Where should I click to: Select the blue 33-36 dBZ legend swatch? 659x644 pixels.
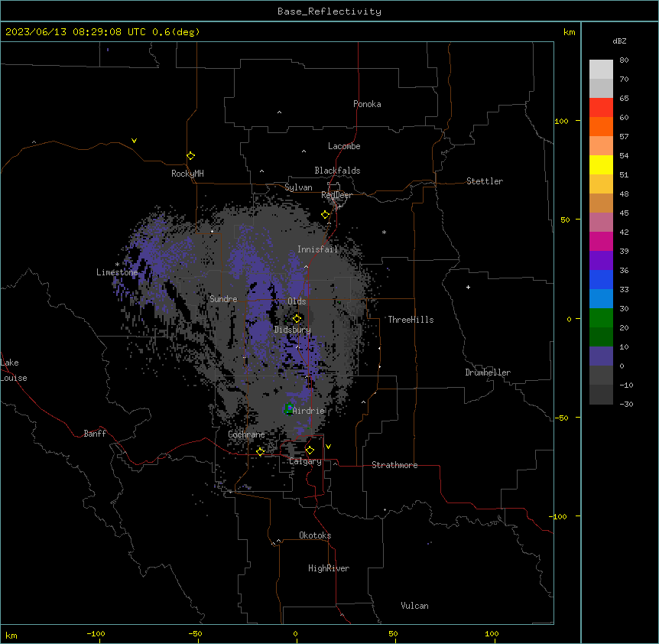point(601,279)
